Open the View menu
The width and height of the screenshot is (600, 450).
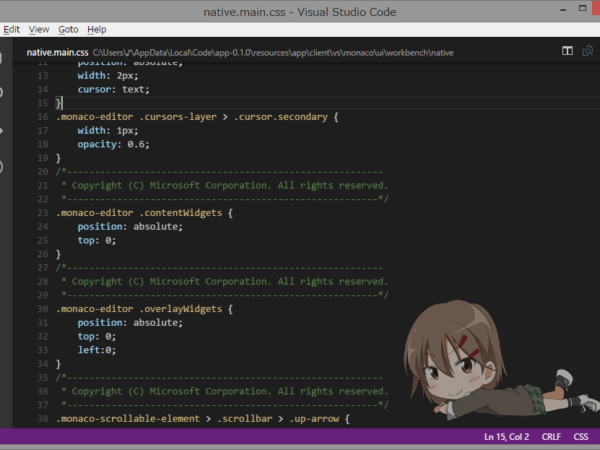coord(39,29)
